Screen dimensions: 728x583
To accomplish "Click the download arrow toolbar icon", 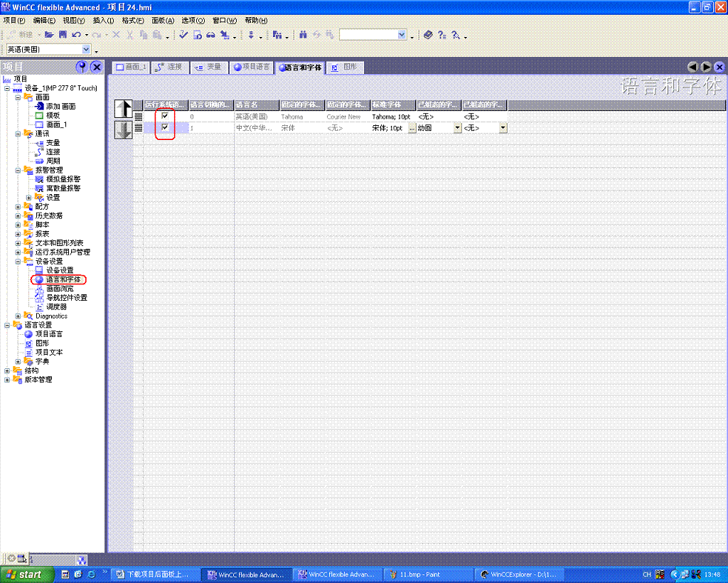I will [251, 35].
